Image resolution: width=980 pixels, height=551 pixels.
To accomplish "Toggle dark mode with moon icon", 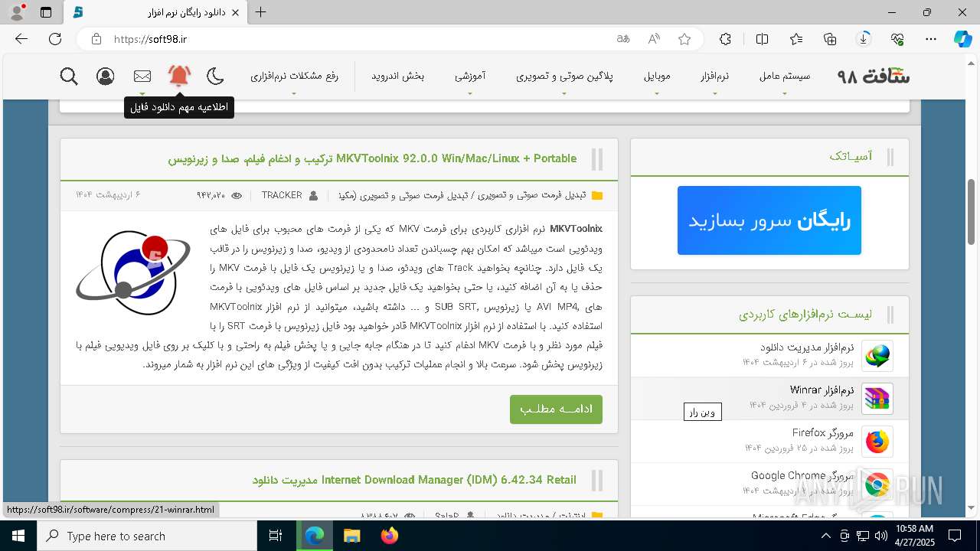I will point(215,76).
